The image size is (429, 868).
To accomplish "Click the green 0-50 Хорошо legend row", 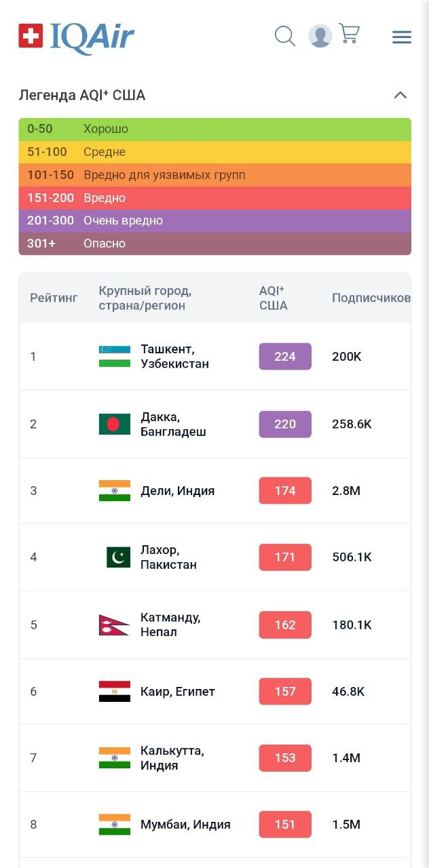I will pyautogui.click(x=214, y=129).
